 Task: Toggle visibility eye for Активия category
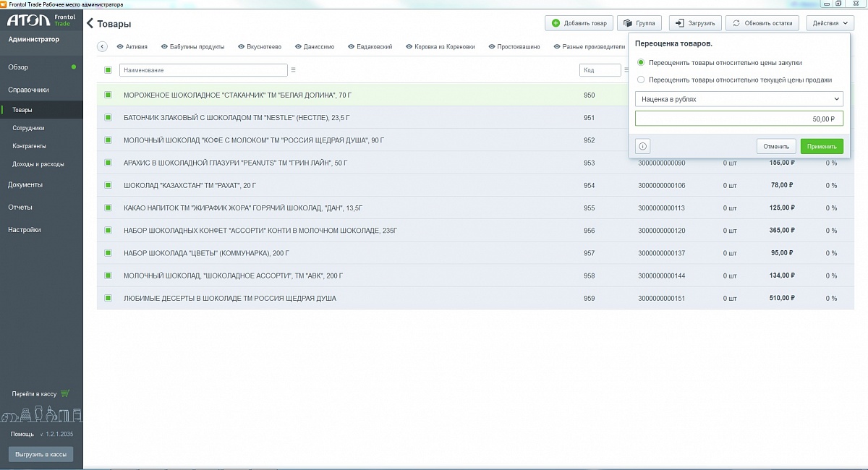pos(119,47)
